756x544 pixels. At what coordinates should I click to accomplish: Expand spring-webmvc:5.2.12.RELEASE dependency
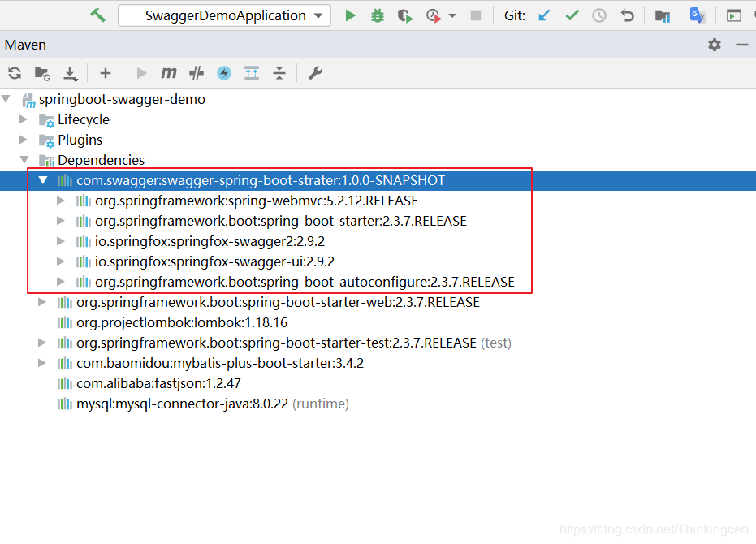tap(61, 200)
